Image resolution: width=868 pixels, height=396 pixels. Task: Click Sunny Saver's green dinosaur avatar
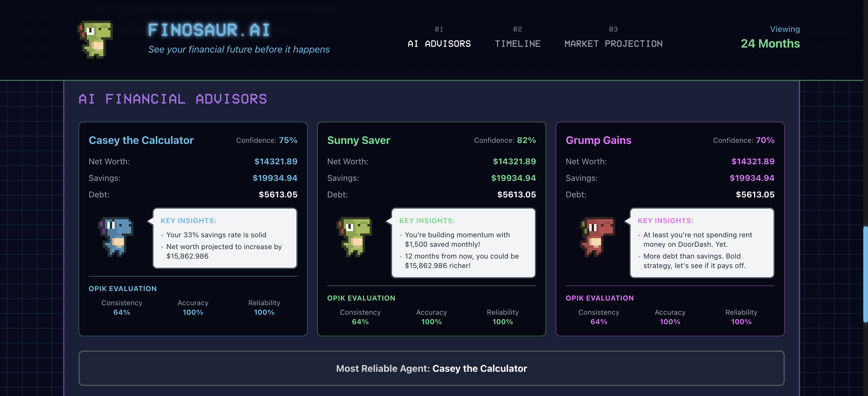coord(355,236)
